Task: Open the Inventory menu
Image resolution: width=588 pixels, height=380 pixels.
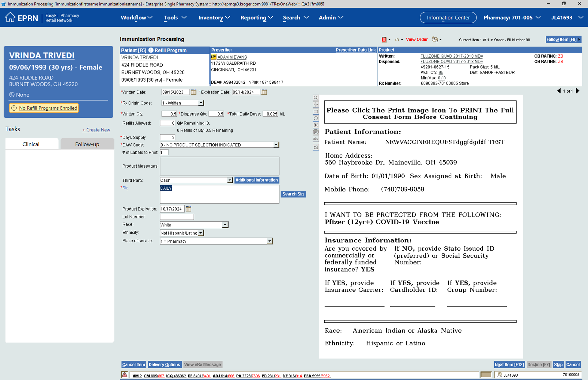Action: 214,17
